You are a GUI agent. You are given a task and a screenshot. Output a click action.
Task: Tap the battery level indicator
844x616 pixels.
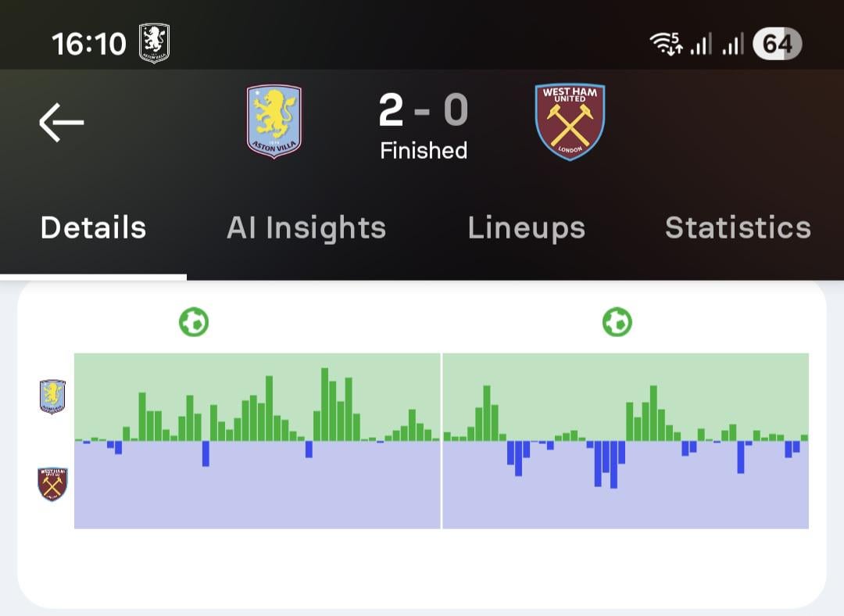pyautogui.click(x=777, y=44)
